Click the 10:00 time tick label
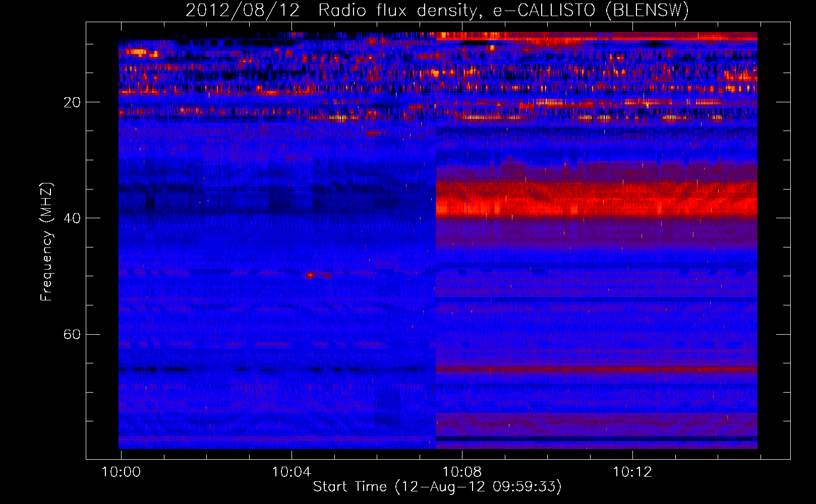The height and width of the screenshot is (504, 816). click(x=121, y=472)
